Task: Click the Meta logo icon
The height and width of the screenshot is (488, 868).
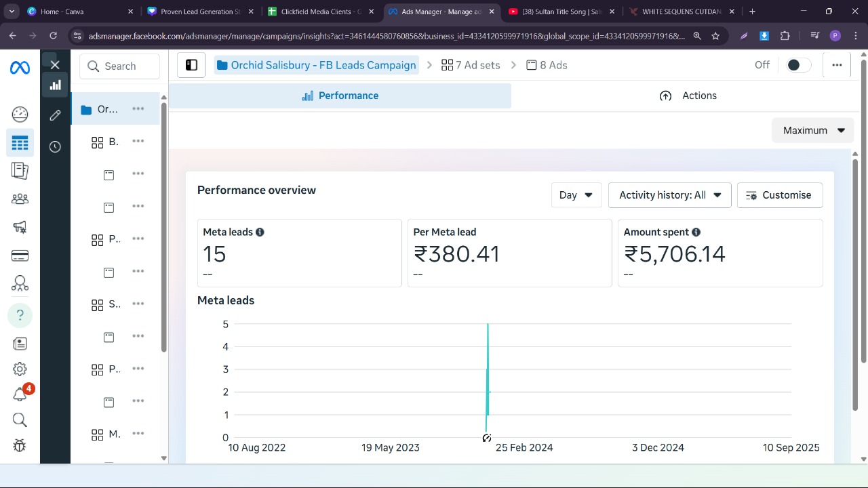Action: pyautogui.click(x=20, y=68)
